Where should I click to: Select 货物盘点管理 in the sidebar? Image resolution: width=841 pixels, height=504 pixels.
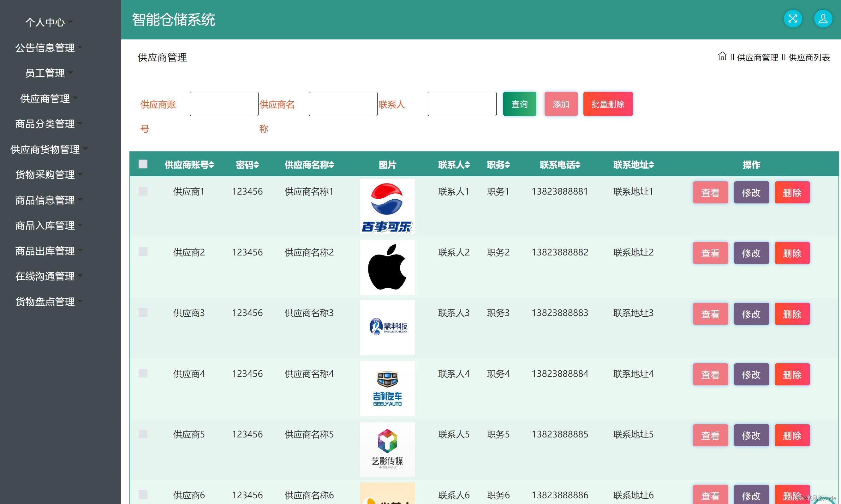pos(46,301)
